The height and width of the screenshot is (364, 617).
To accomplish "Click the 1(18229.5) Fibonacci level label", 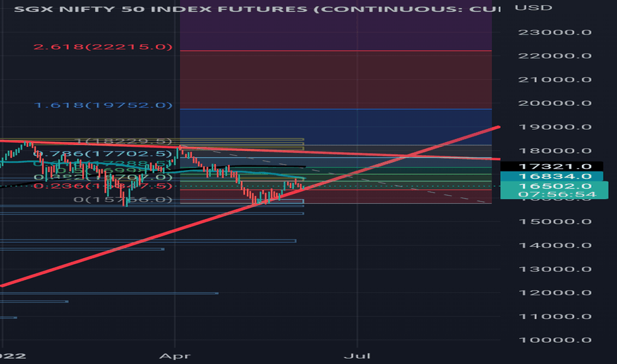I will click(123, 141).
